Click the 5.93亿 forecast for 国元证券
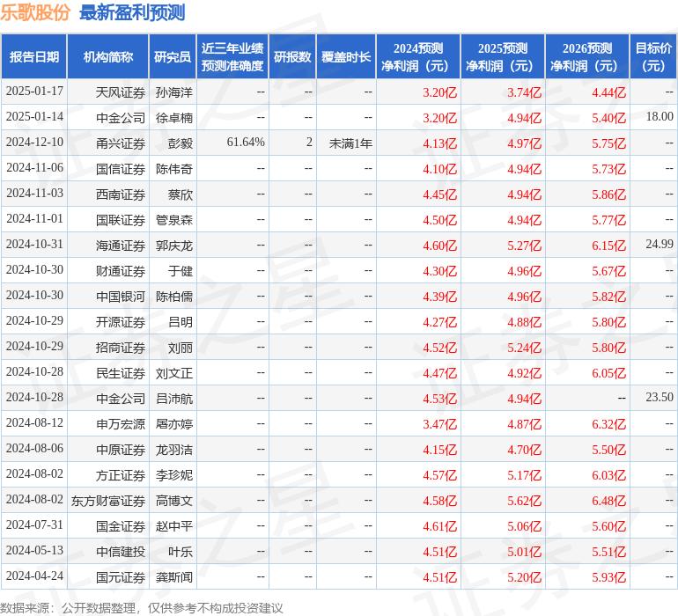 tap(608, 577)
